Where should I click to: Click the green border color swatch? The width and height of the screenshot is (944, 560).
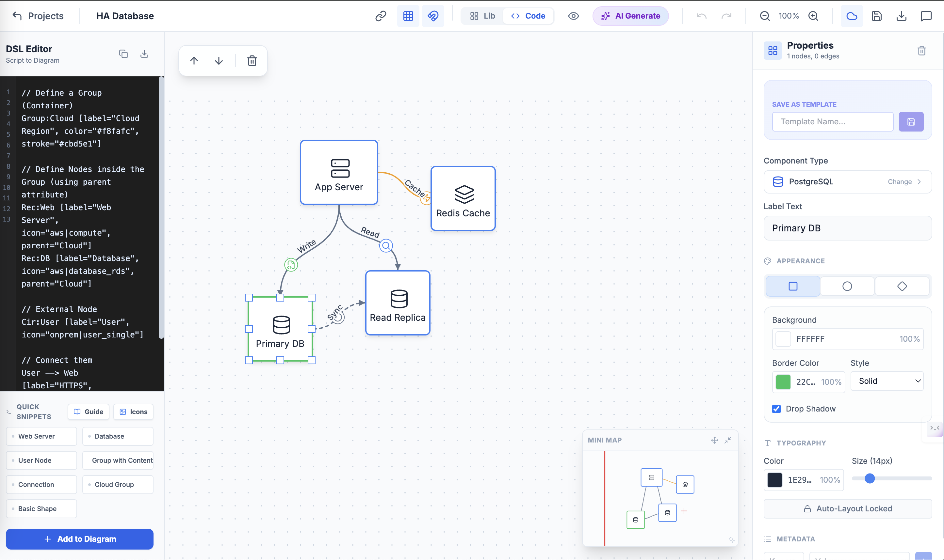tap(783, 382)
